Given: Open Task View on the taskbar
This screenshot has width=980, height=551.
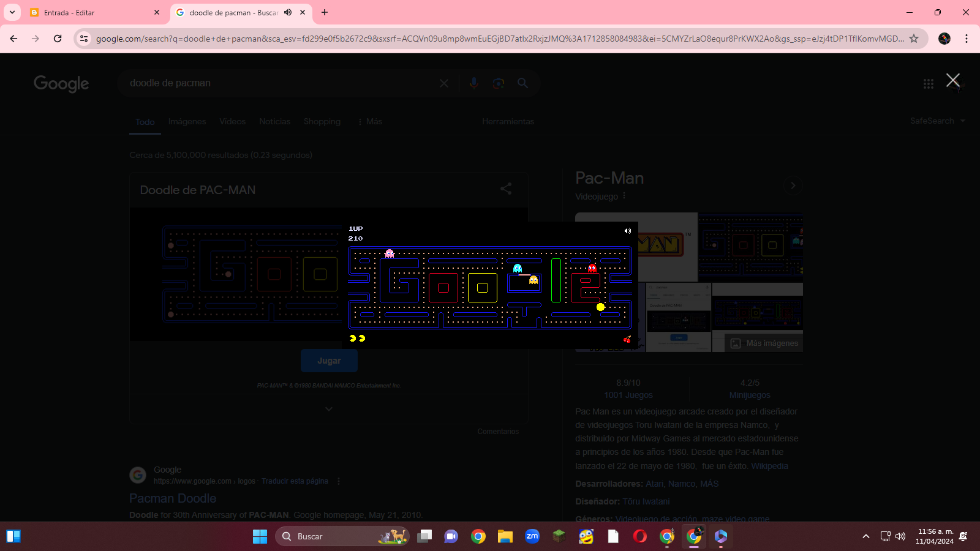Looking at the screenshot, I should (424, 536).
